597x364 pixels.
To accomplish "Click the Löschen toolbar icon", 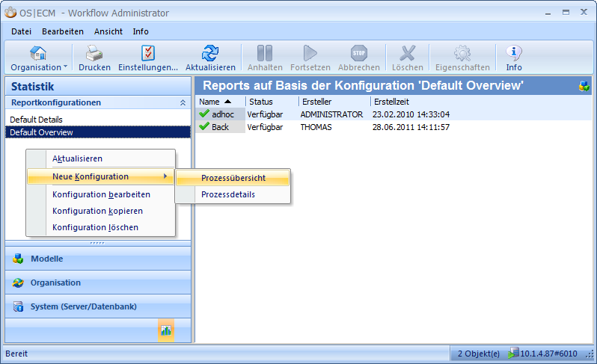I will [x=407, y=54].
